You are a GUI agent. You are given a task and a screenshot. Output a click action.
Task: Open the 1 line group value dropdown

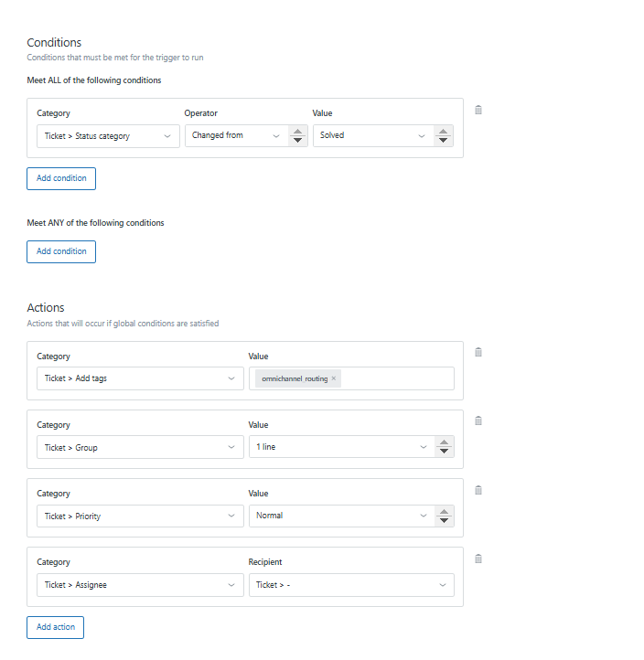pos(340,447)
